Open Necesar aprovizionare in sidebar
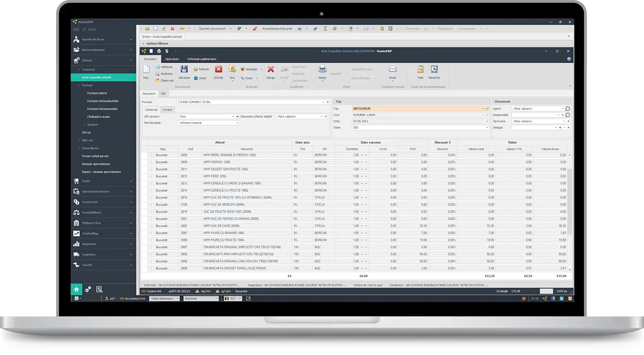The image size is (644, 355). (x=96, y=164)
